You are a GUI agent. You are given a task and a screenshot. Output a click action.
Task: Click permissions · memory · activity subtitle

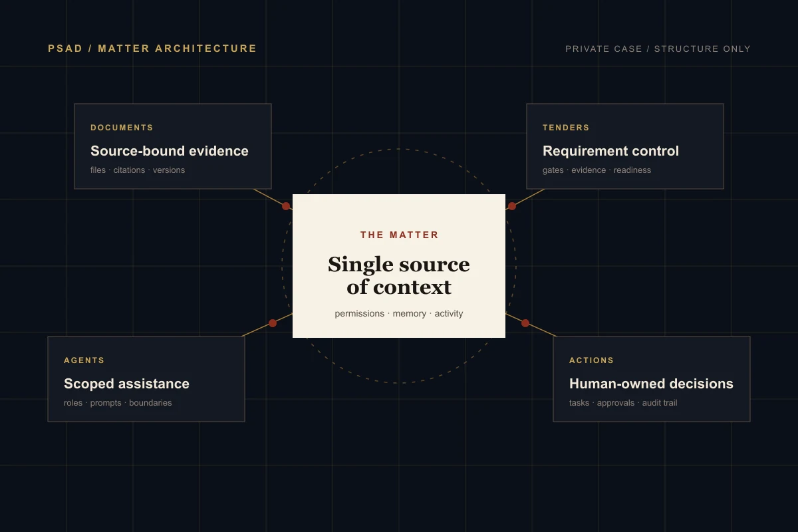[399, 313]
